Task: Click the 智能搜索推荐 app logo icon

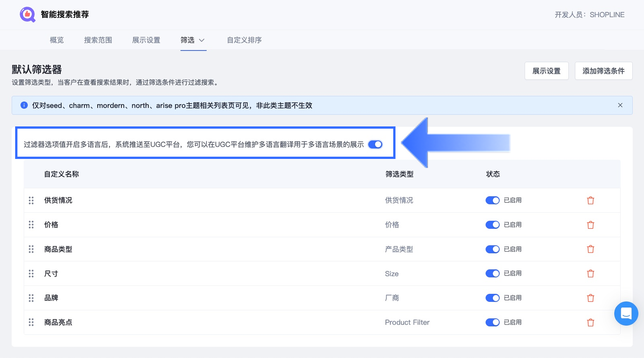Action: point(27,14)
